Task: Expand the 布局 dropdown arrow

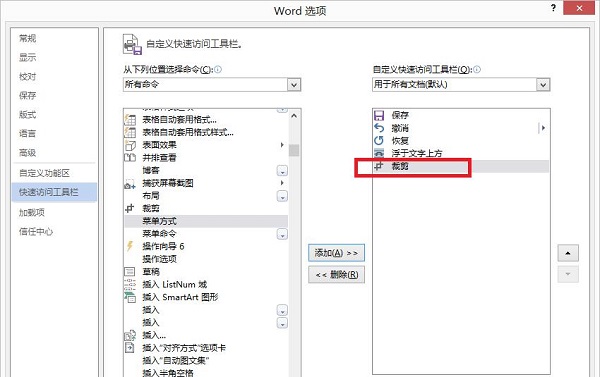Action: coord(282,197)
